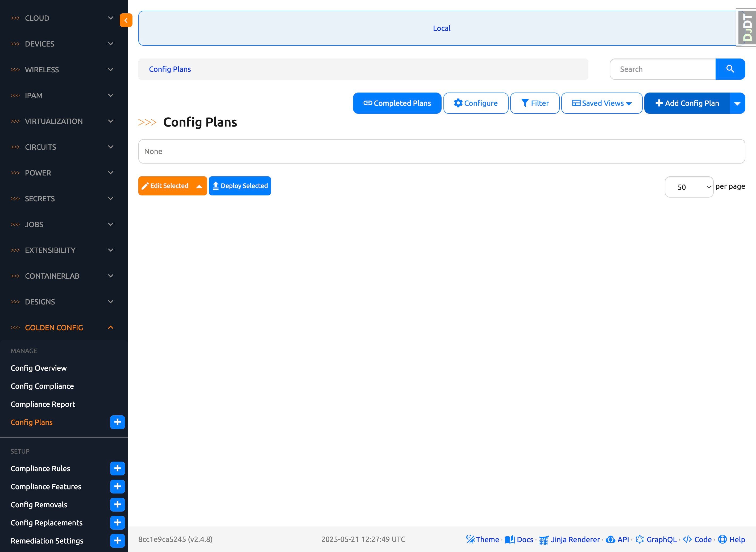Click into the Search input field
Viewport: 756px width, 552px height.
pyautogui.click(x=662, y=69)
